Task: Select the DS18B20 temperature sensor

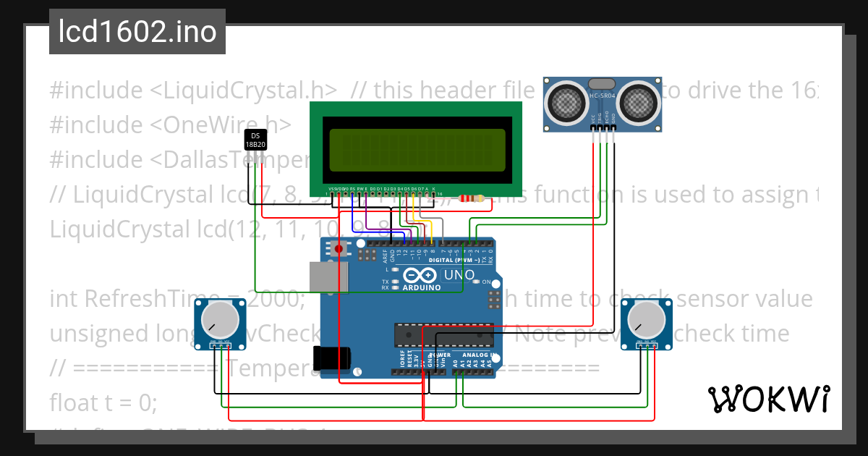Action: click(x=255, y=140)
